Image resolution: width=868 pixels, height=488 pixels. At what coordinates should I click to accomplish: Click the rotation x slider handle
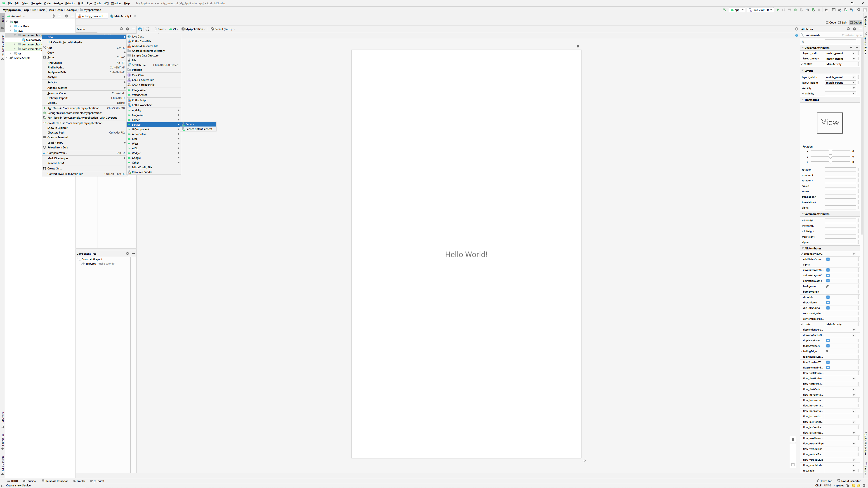830,151
